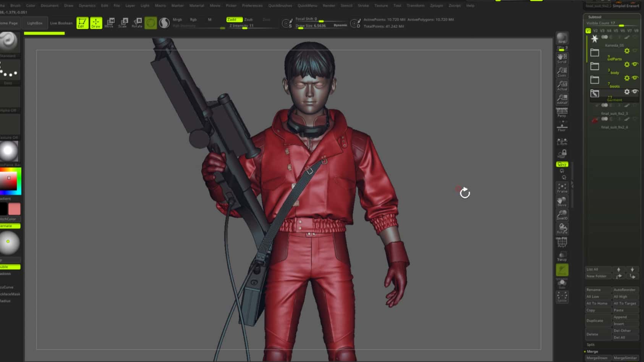Screen dimensions: 644x362
Task: Toggle Transp transparency mode
Action: click(562, 256)
